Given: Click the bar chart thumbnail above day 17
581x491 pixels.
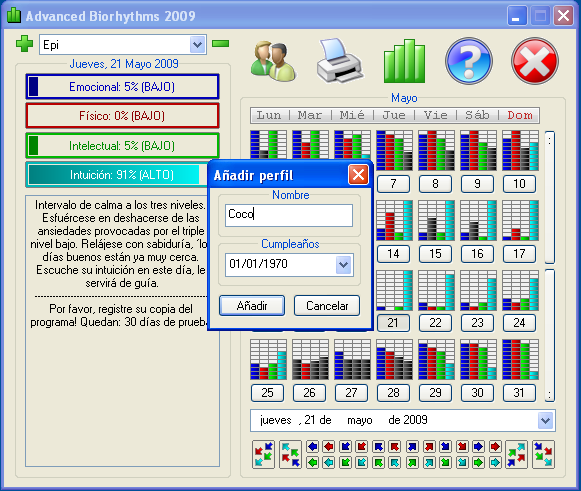Looking at the screenshot, I should [x=520, y=220].
